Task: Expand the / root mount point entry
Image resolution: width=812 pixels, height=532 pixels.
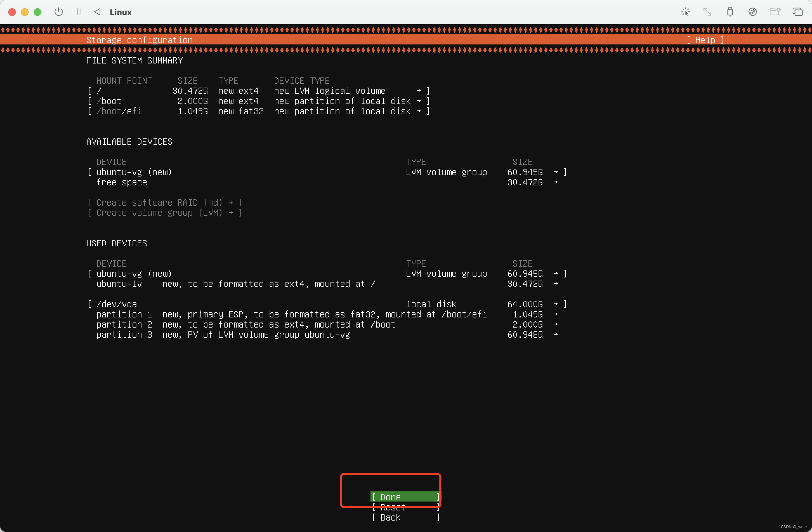Action: click(x=258, y=91)
